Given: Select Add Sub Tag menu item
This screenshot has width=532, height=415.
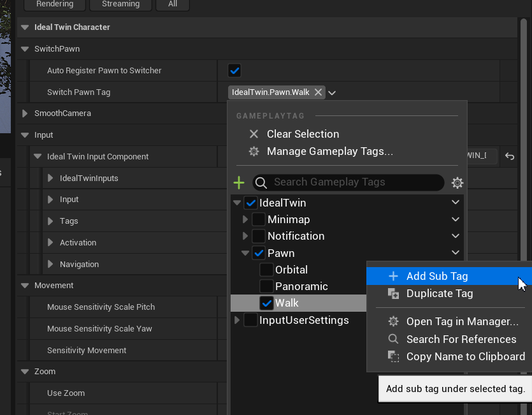Looking at the screenshot, I should click(436, 276).
